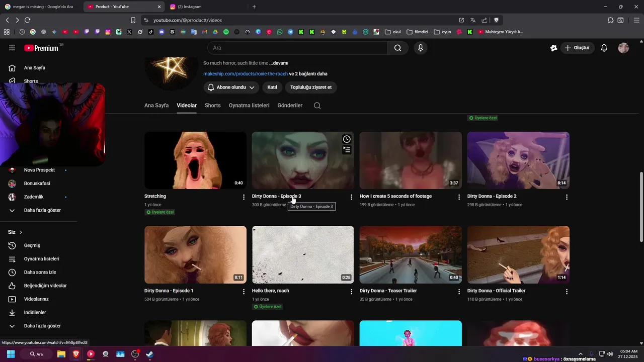The image size is (644, 362).
Task: Click the browser address bar URL
Action: point(188,20)
